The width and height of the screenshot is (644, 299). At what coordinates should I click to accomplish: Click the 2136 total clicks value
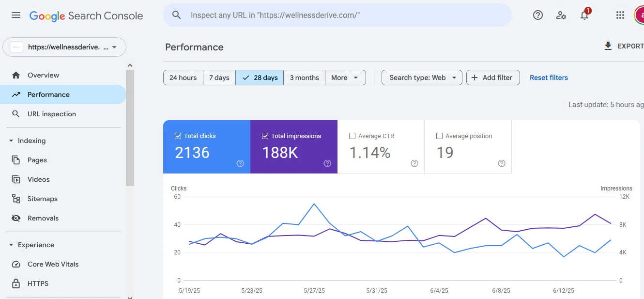192,153
